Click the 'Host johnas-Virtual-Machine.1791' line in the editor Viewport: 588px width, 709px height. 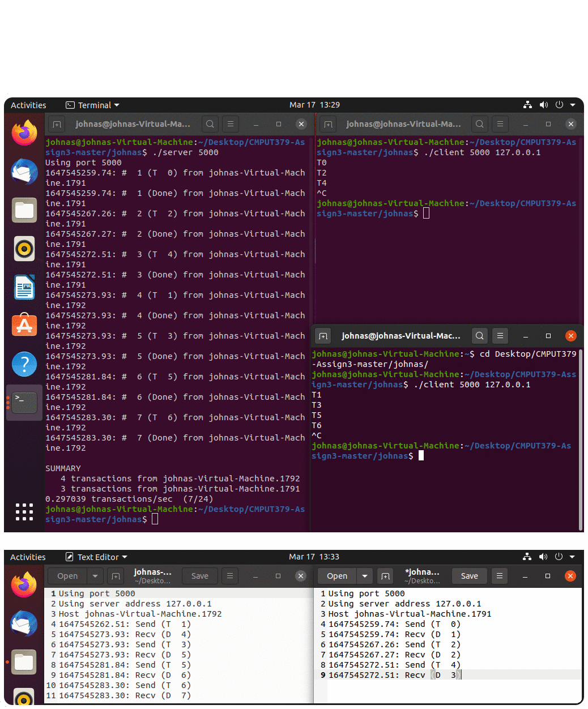(x=410, y=614)
